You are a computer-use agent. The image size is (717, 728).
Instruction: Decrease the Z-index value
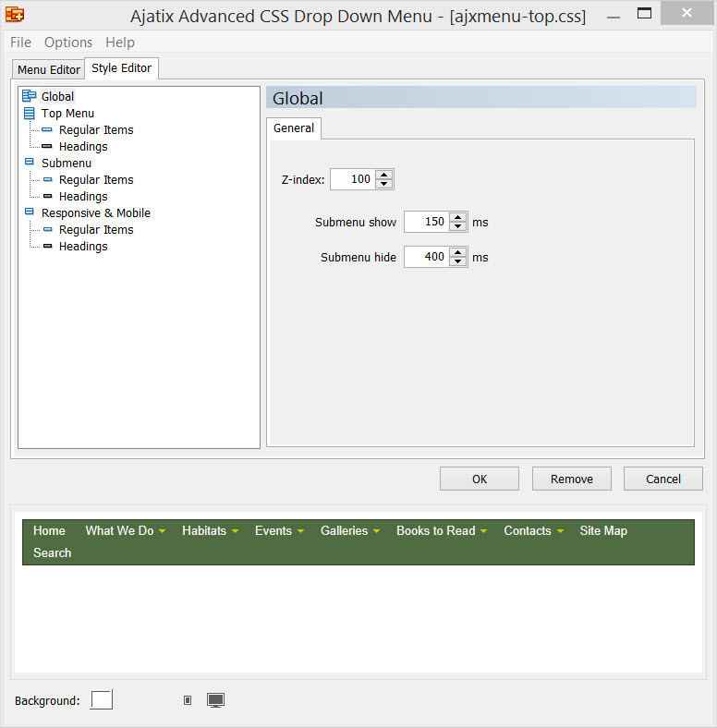click(x=384, y=184)
